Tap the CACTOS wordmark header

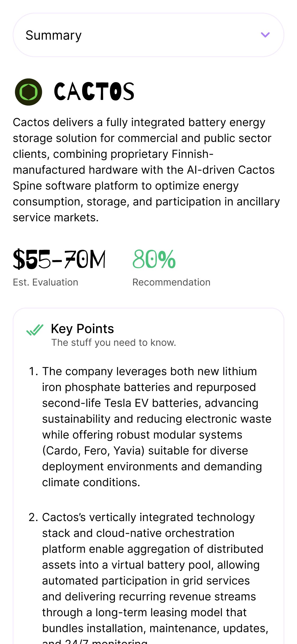point(94,92)
